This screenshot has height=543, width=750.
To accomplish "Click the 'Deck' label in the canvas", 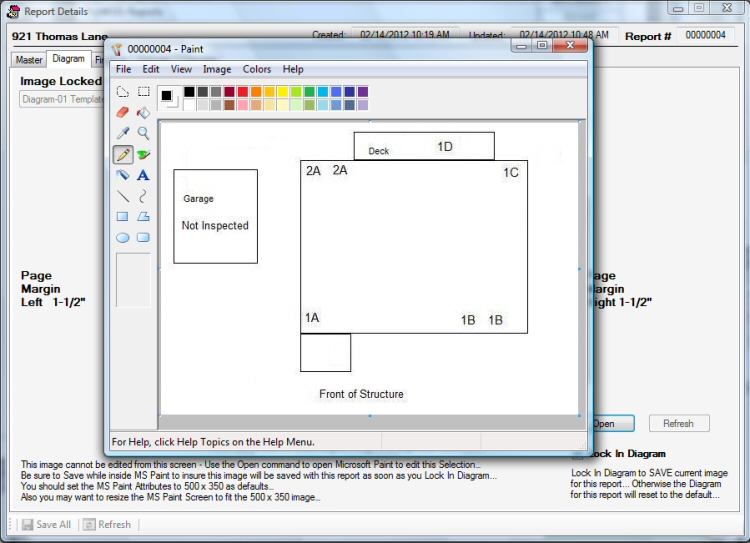I will pyautogui.click(x=379, y=151).
